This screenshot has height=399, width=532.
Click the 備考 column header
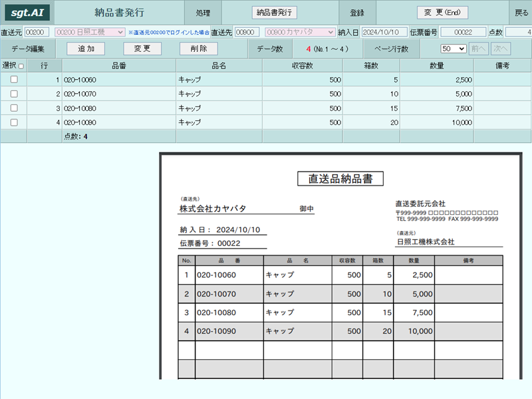(x=503, y=65)
